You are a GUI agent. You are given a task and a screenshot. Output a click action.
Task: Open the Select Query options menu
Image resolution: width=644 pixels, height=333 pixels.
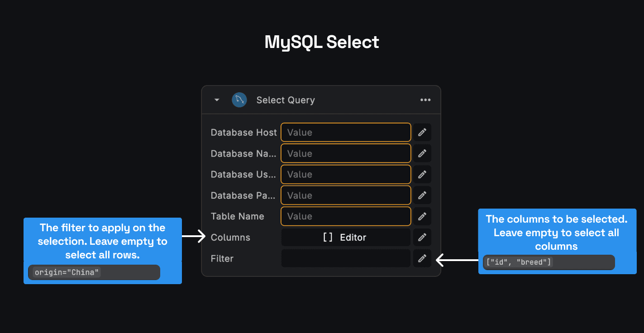[425, 100]
